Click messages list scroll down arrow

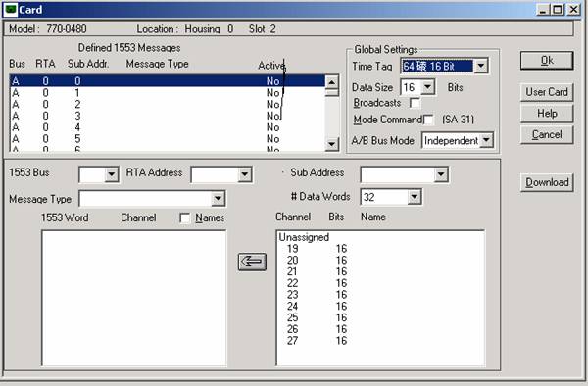click(332, 144)
